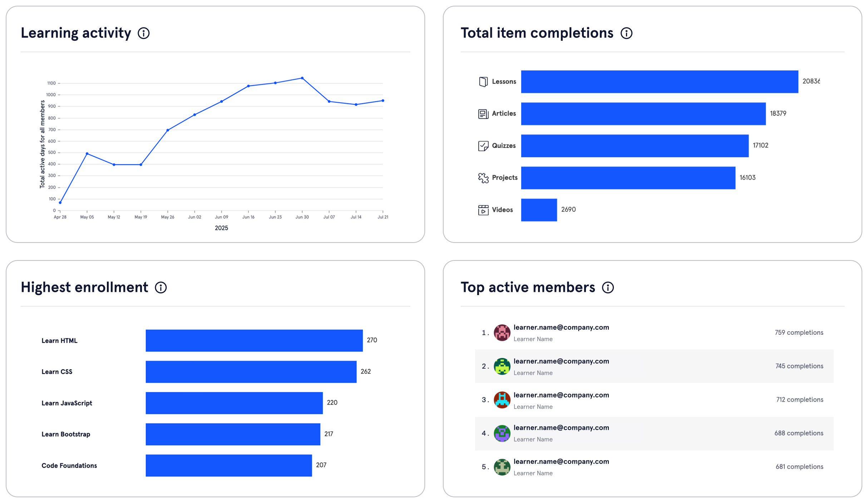Click avatar of member with 745 completions
The width and height of the screenshot is (868, 503).
502,367
